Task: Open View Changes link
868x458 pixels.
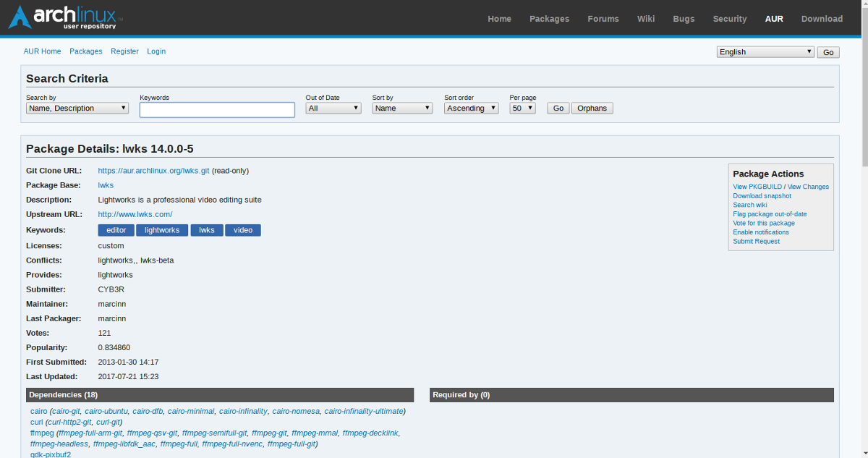Action: [x=808, y=187]
